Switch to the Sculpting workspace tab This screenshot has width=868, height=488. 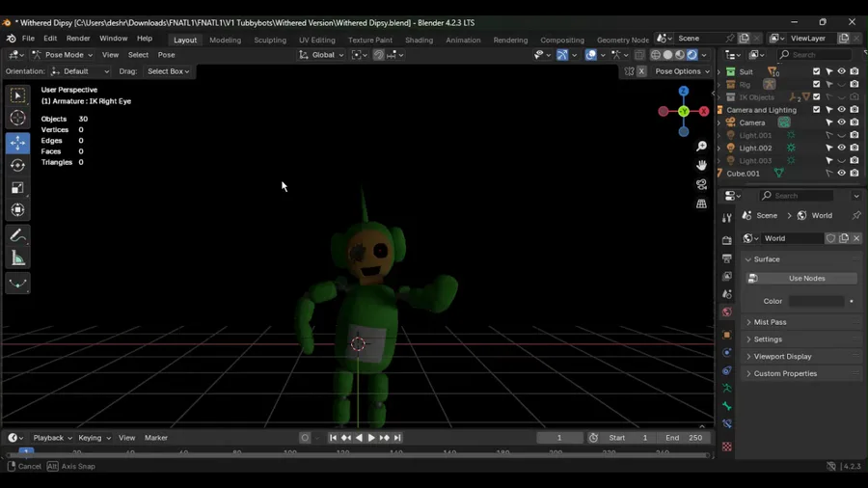pyautogui.click(x=270, y=40)
